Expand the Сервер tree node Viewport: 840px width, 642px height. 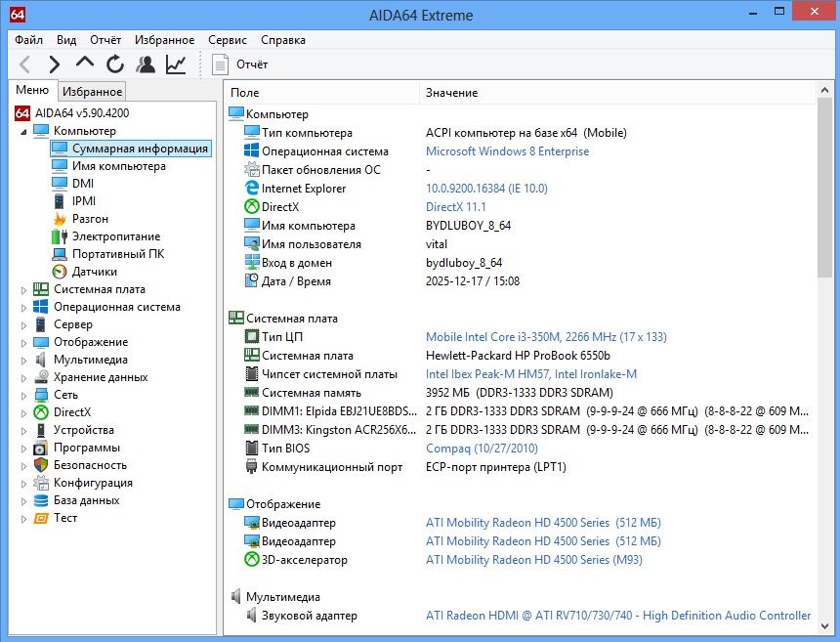(x=23, y=325)
